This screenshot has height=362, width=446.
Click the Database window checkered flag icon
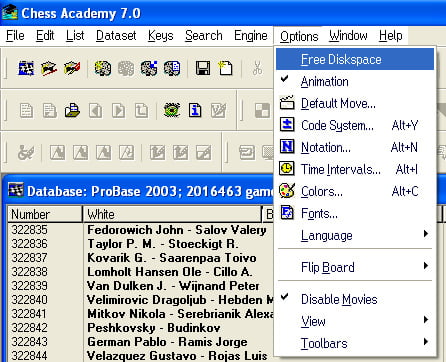coord(16,190)
